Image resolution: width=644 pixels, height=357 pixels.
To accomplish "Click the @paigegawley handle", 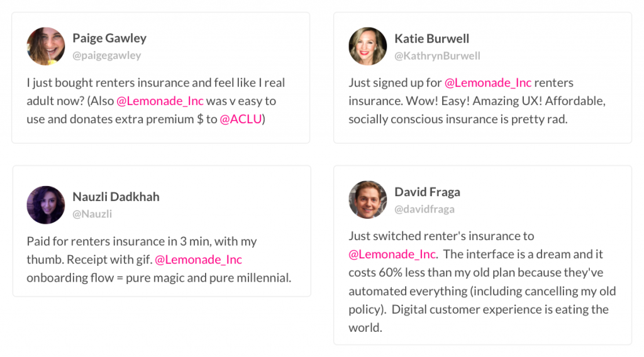I will 107,55.
